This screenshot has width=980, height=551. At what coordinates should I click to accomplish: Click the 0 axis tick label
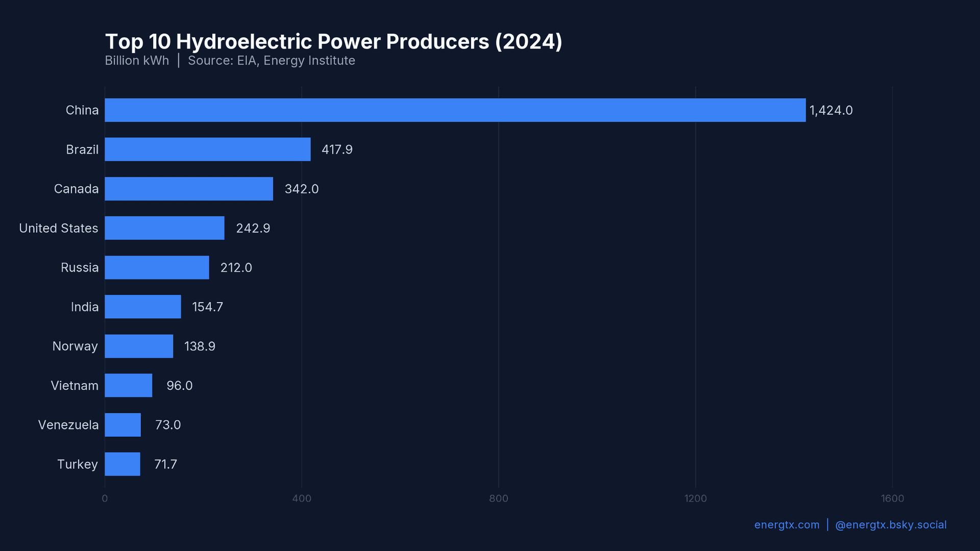(x=104, y=499)
